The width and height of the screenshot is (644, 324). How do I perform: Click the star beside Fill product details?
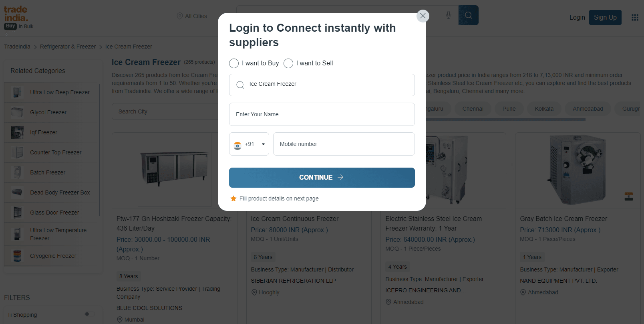(x=233, y=198)
